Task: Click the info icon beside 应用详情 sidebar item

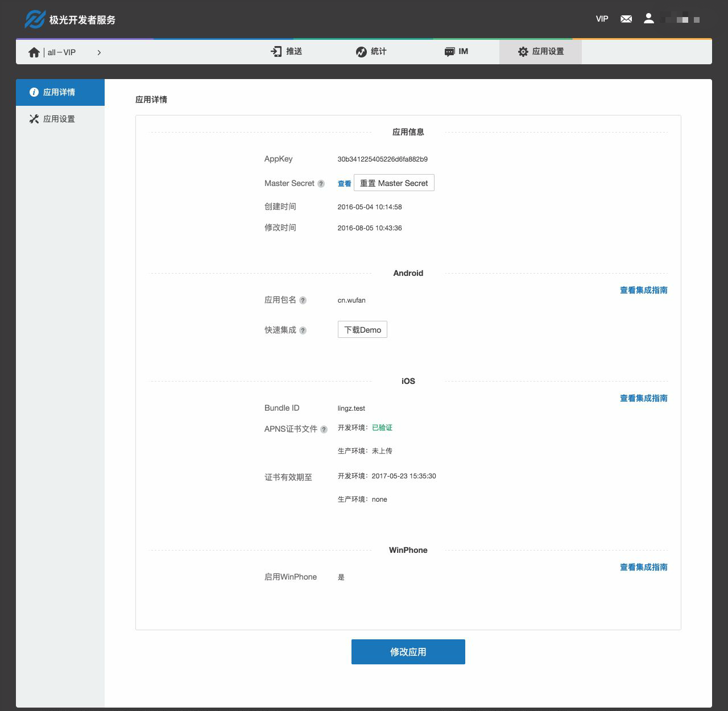Action: click(34, 92)
